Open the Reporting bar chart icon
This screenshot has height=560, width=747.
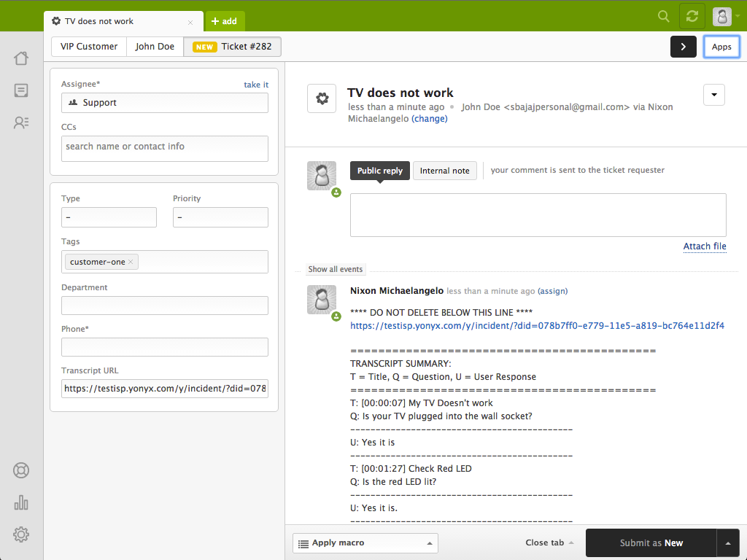click(21, 502)
